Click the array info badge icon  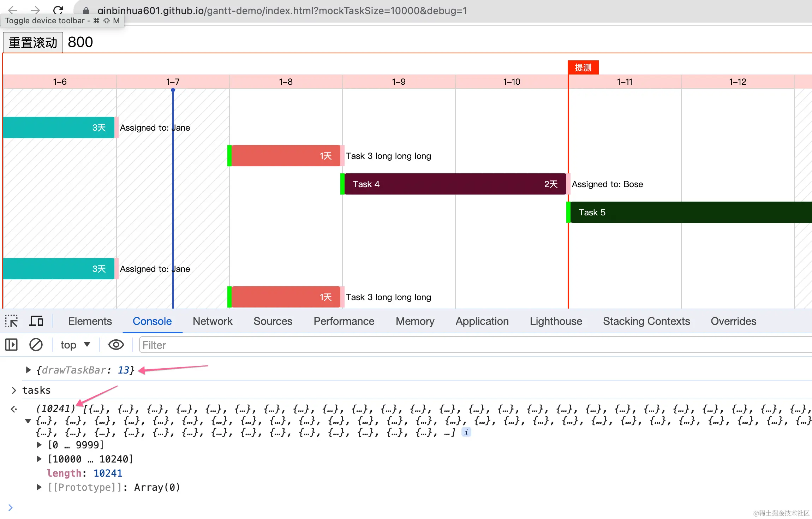466,432
